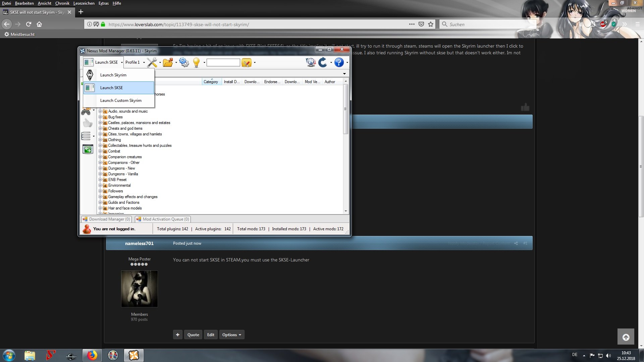This screenshot has height=362, width=644.
Task: Bookmark this page with the star
Action: (x=431, y=24)
